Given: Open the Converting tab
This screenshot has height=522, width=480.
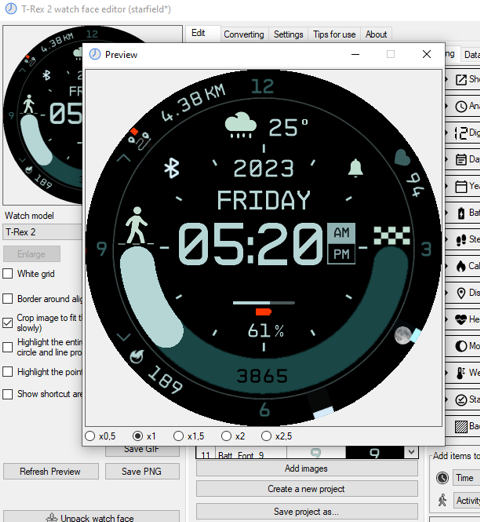Looking at the screenshot, I should point(244,34).
